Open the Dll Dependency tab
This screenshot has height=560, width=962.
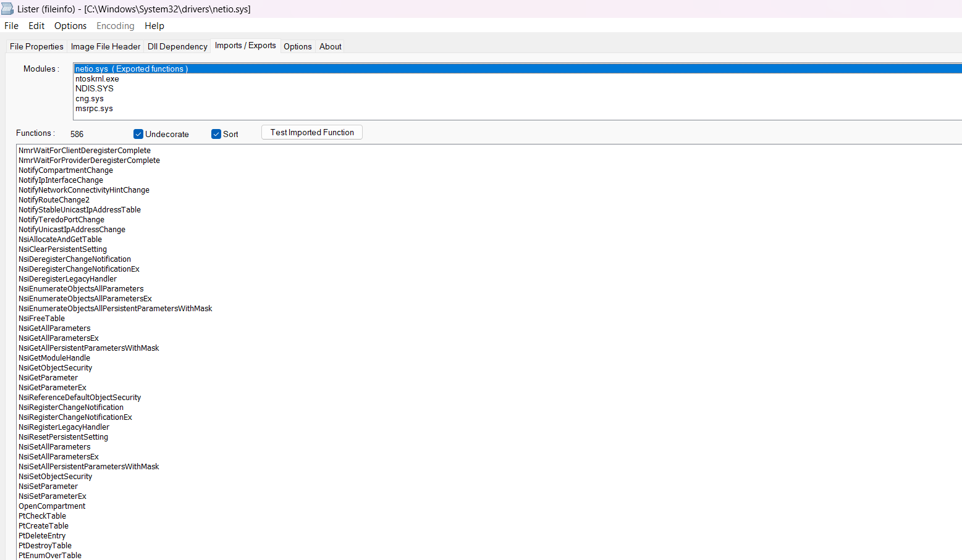click(x=177, y=46)
